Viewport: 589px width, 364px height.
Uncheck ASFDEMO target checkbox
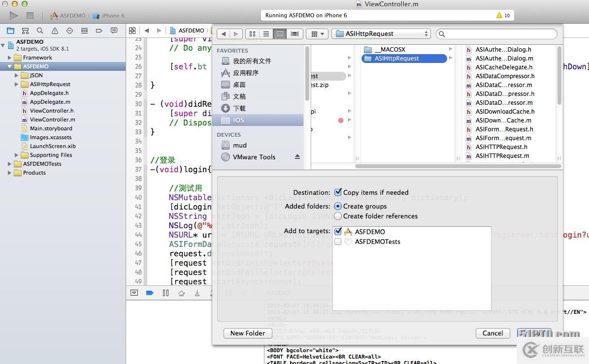[x=338, y=232]
